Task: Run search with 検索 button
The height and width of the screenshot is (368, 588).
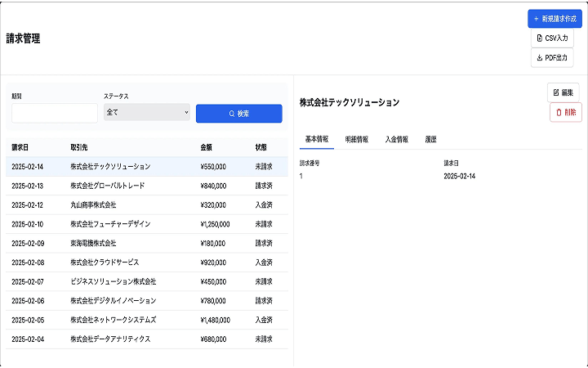Action: pos(238,114)
